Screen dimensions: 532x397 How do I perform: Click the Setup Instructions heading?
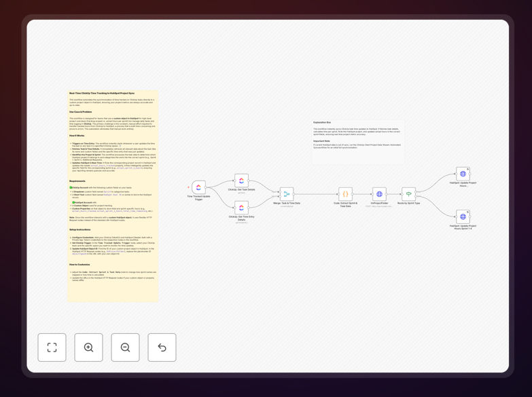coord(80,229)
